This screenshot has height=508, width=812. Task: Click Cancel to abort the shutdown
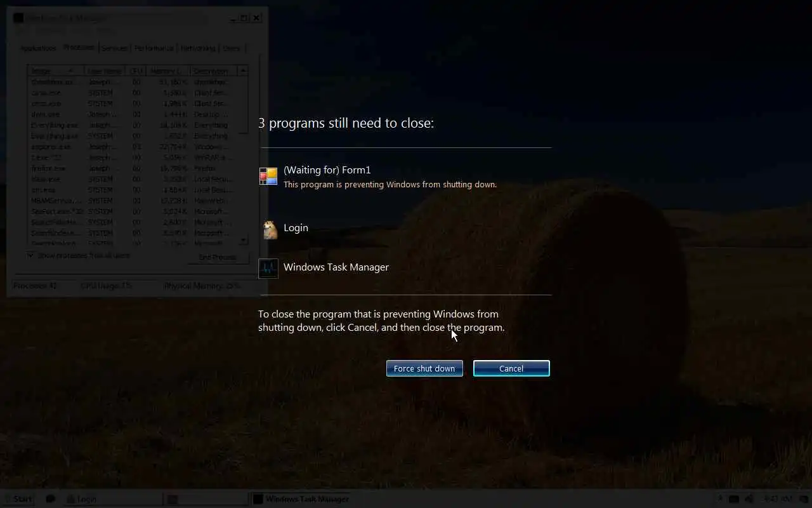511,368
